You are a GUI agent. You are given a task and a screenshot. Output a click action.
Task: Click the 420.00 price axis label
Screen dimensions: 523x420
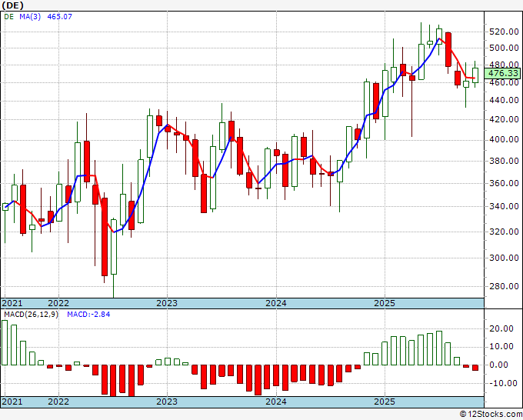(x=504, y=119)
